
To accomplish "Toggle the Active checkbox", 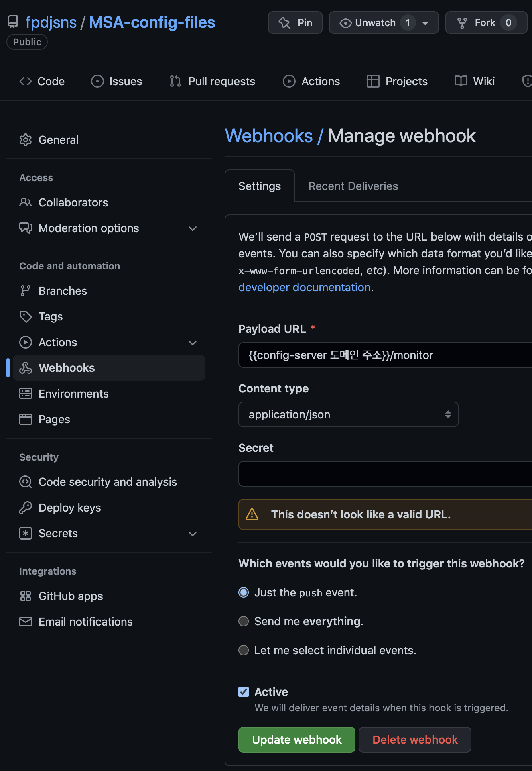I will point(244,691).
